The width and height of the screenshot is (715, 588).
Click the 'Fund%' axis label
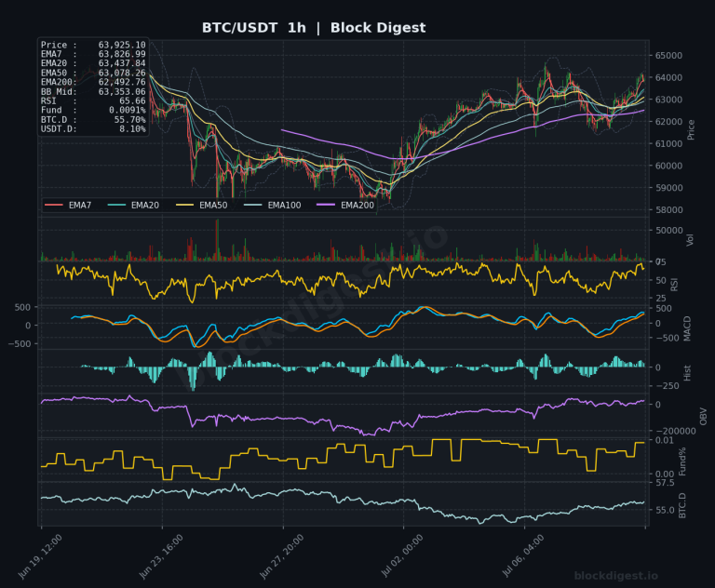tap(682, 461)
